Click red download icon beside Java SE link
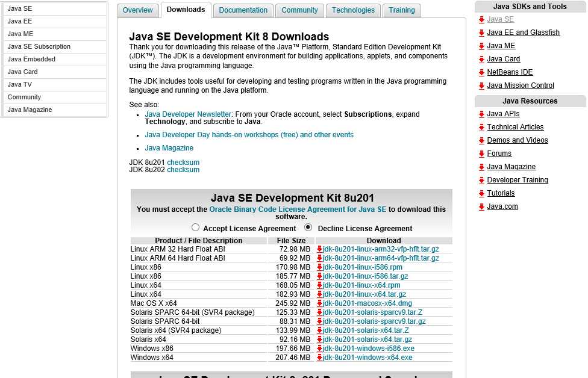This screenshot has height=378, width=588. tap(482, 20)
